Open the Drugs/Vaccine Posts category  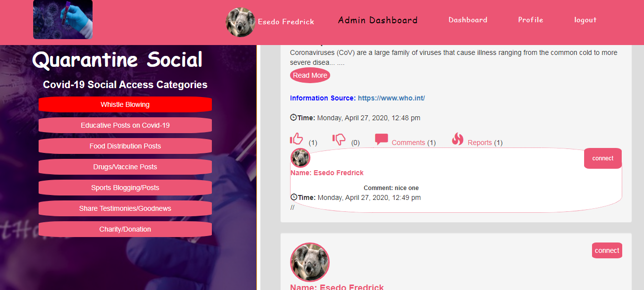click(125, 167)
